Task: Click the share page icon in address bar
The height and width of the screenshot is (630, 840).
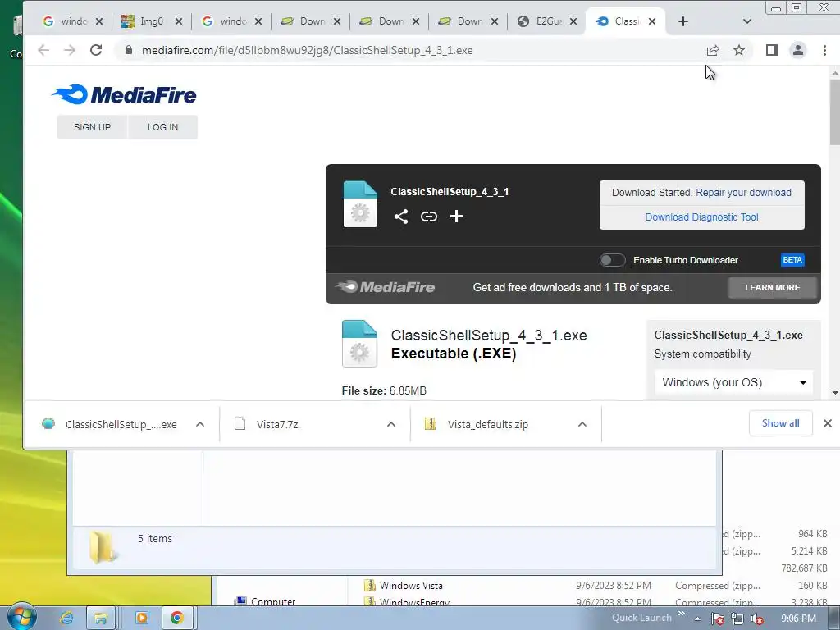Action: pos(713,50)
